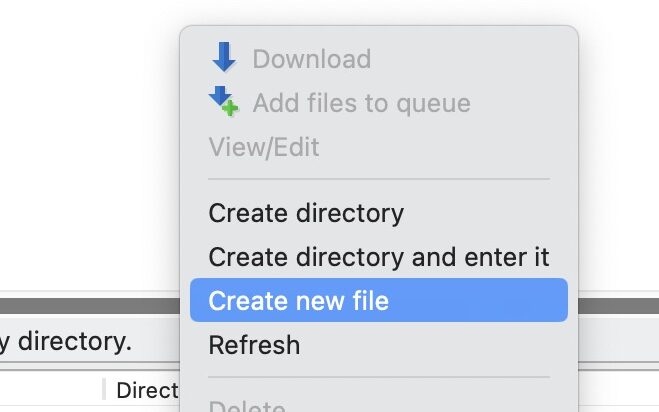Click the empty directory status message
The width and height of the screenshot is (659, 412).
[x=66, y=341]
